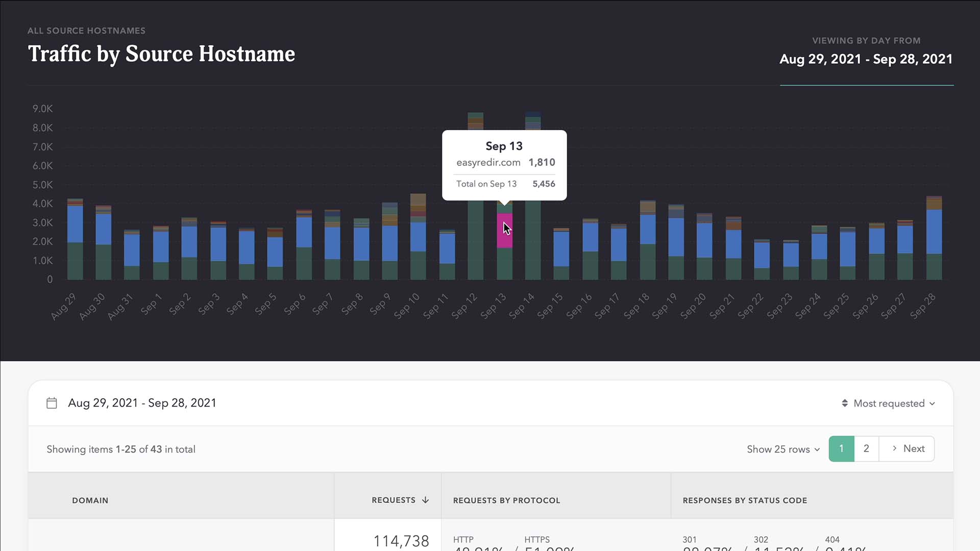Toggle page 2 in the pagination control
Screen dimensions: 980x551
866,448
